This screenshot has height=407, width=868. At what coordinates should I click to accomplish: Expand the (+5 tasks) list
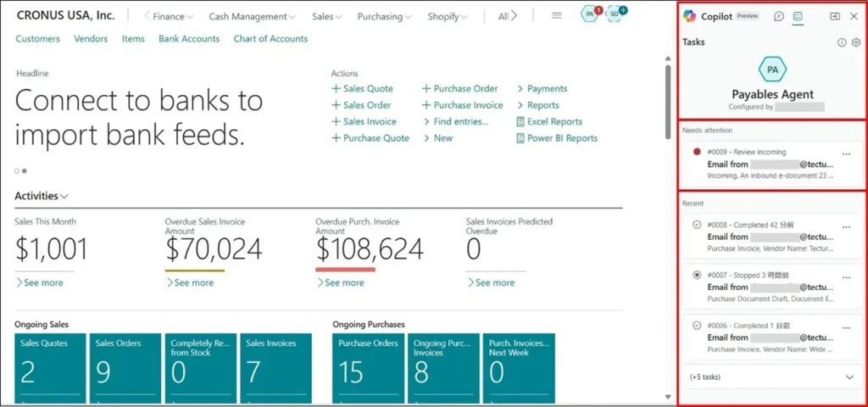click(x=850, y=376)
